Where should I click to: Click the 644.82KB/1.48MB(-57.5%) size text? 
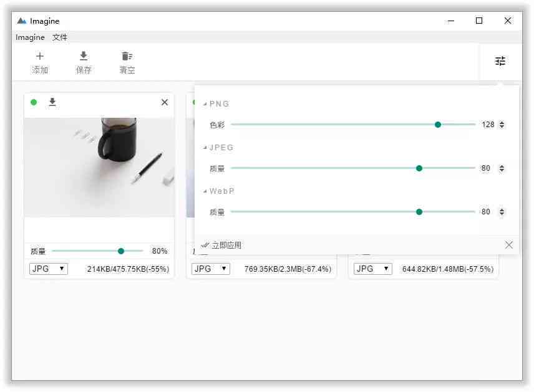click(x=448, y=269)
